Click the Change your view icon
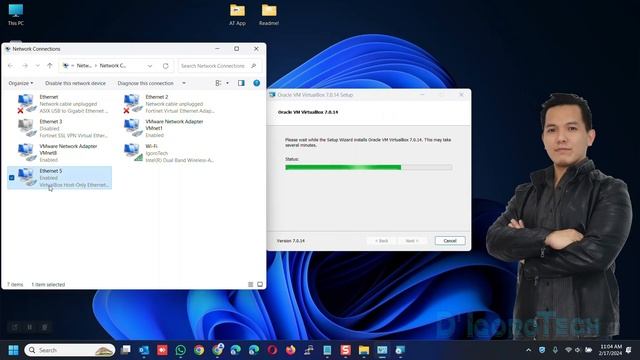Viewport: 640px width, 360px height. point(218,83)
